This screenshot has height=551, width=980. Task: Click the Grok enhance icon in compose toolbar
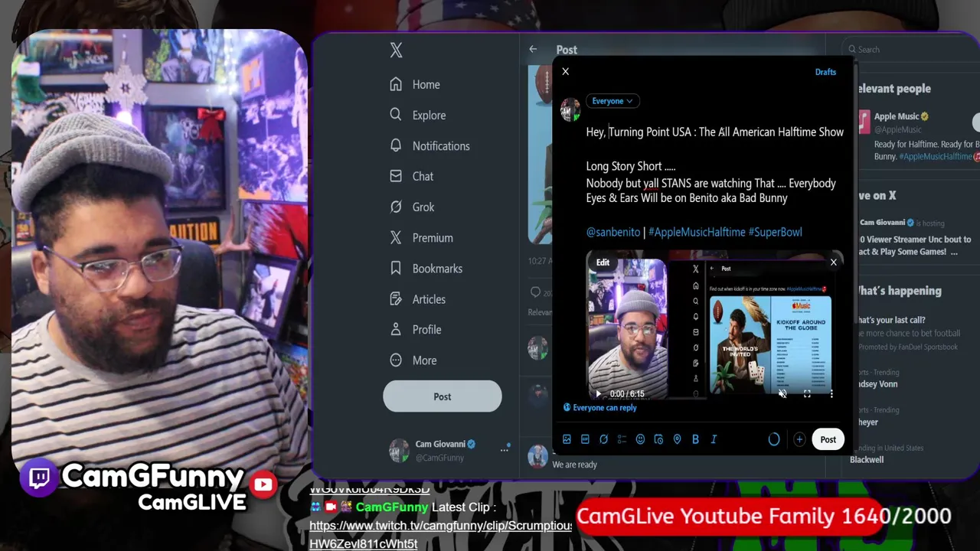(603, 439)
